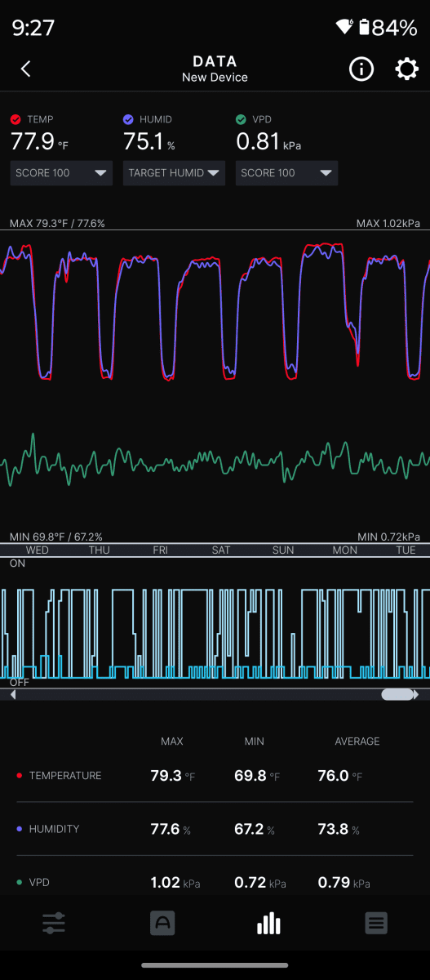Click the TEMPERATURE row label

pos(65,776)
